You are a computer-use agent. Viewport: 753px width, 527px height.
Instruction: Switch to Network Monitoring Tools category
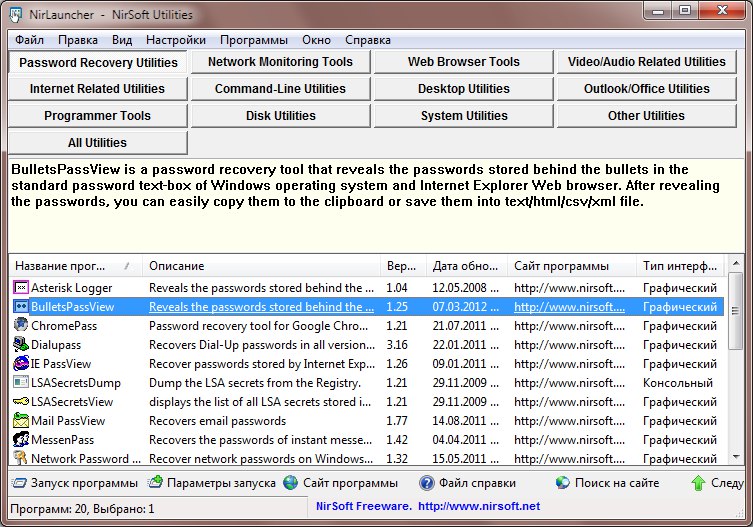[x=280, y=62]
